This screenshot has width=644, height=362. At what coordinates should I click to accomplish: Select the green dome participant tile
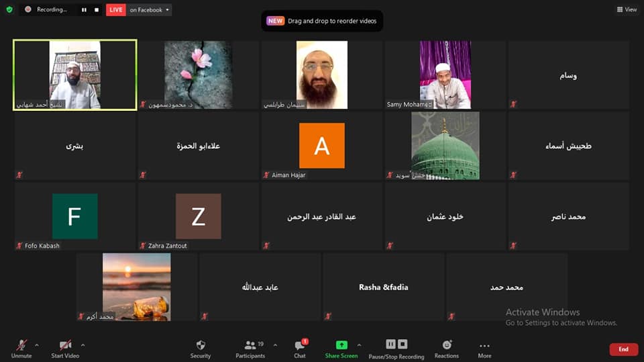point(445,146)
